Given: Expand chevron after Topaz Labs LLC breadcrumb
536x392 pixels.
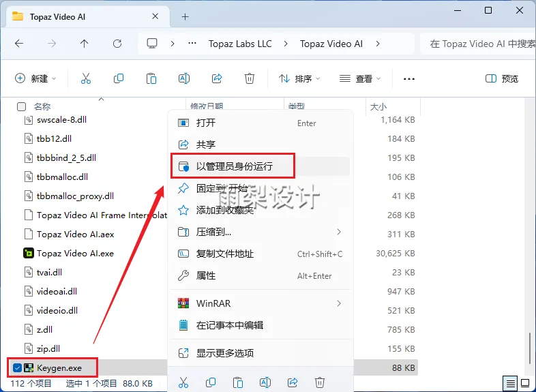Looking at the screenshot, I should [x=286, y=44].
